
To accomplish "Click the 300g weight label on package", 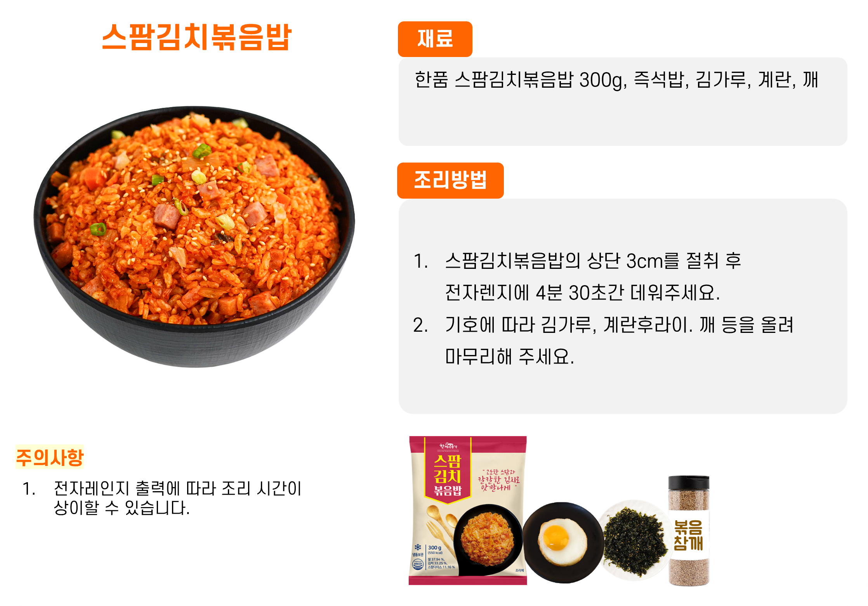I will (435, 548).
